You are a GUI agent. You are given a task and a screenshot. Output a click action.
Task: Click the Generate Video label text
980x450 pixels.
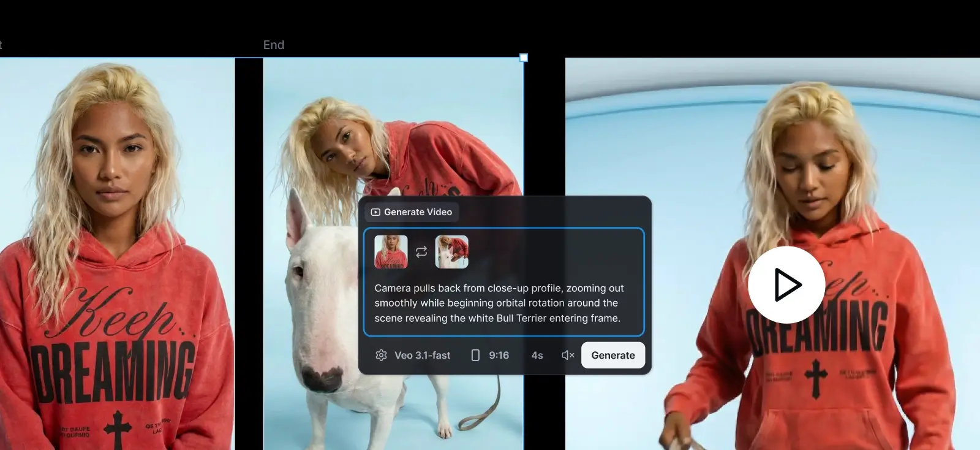pos(418,212)
